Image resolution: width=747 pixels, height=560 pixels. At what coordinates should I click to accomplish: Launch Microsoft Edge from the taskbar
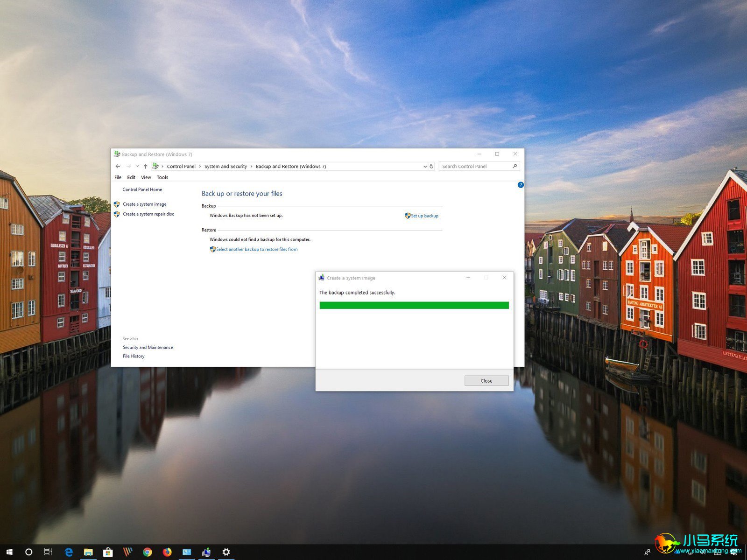pos(69,552)
